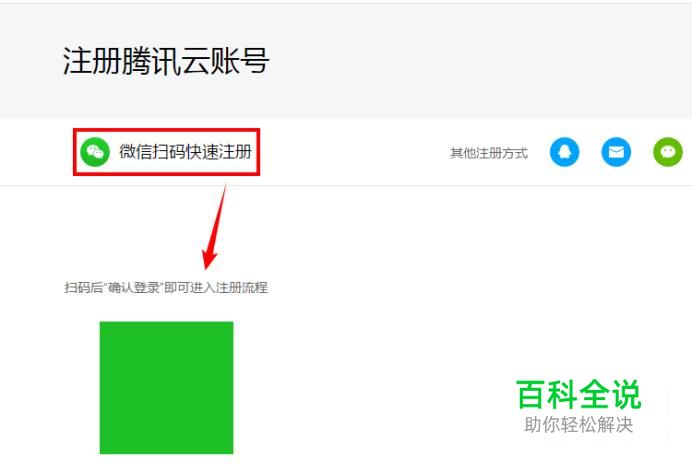Viewport: 692px width, 469px height.
Task: Click the green WeChat logo beside 微信扫码快速注册
Action: pyautogui.click(x=95, y=152)
